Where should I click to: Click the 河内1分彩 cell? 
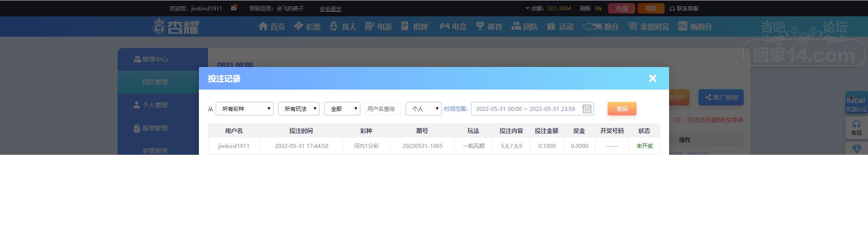pos(366,146)
